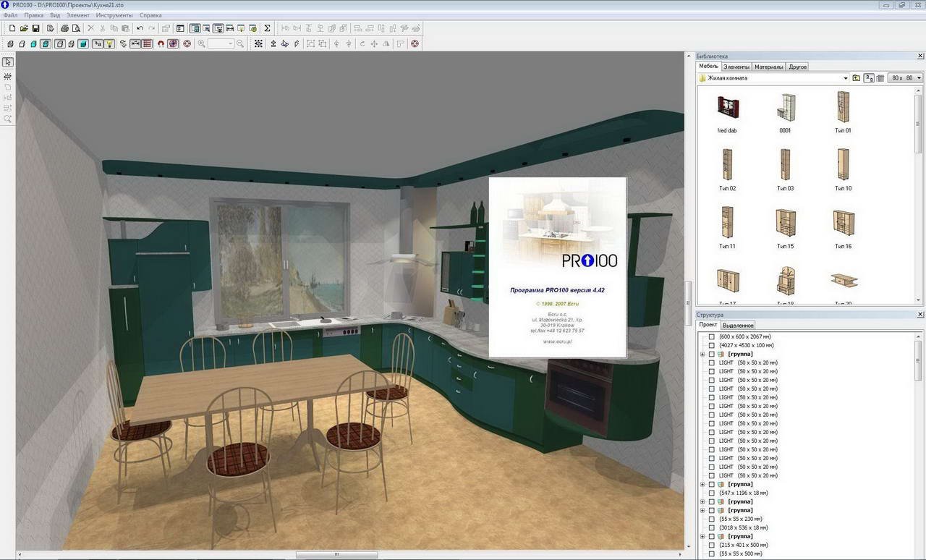926x560 pixels.
Task: Click the zoom out magnifier icon
Action: pyautogui.click(x=240, y=43)
